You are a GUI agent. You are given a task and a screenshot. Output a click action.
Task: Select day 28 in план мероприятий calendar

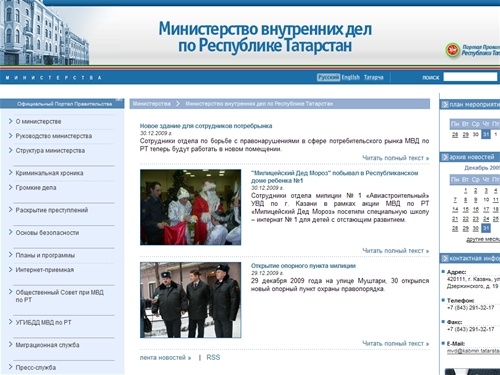click(455, 134)
